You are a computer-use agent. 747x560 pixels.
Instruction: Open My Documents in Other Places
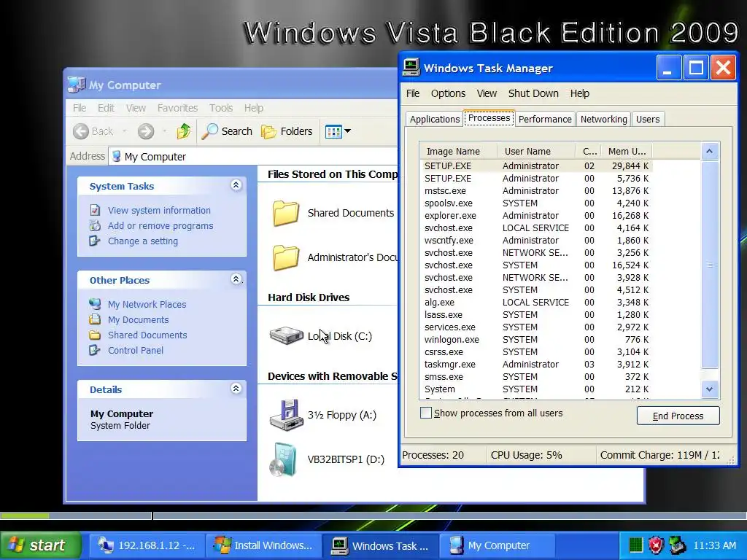[x=138, y=319]
